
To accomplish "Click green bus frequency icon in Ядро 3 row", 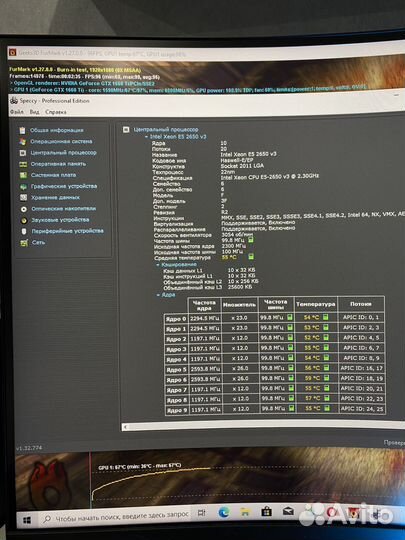I will pyautogui.click(x=291, y=348).
